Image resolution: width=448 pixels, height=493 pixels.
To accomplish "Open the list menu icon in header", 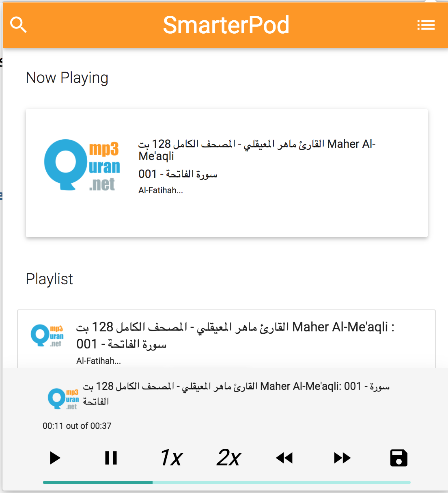I will pos(426,25).
